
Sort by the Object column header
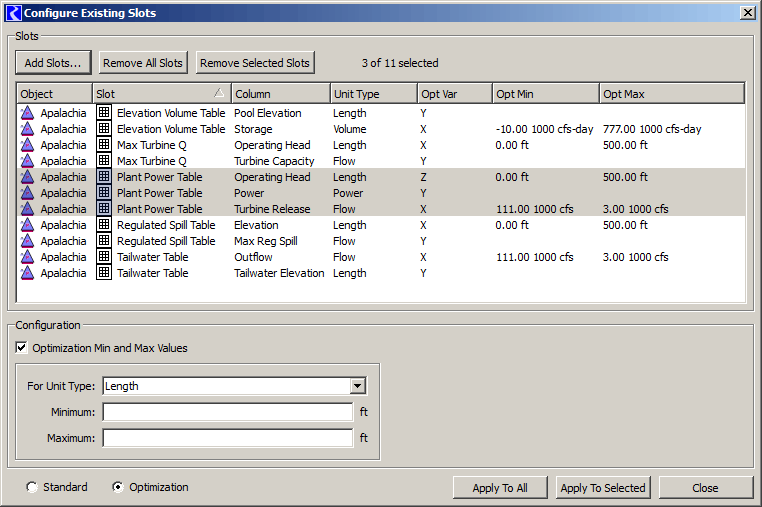pyautogui.click(x=54, y=94)
